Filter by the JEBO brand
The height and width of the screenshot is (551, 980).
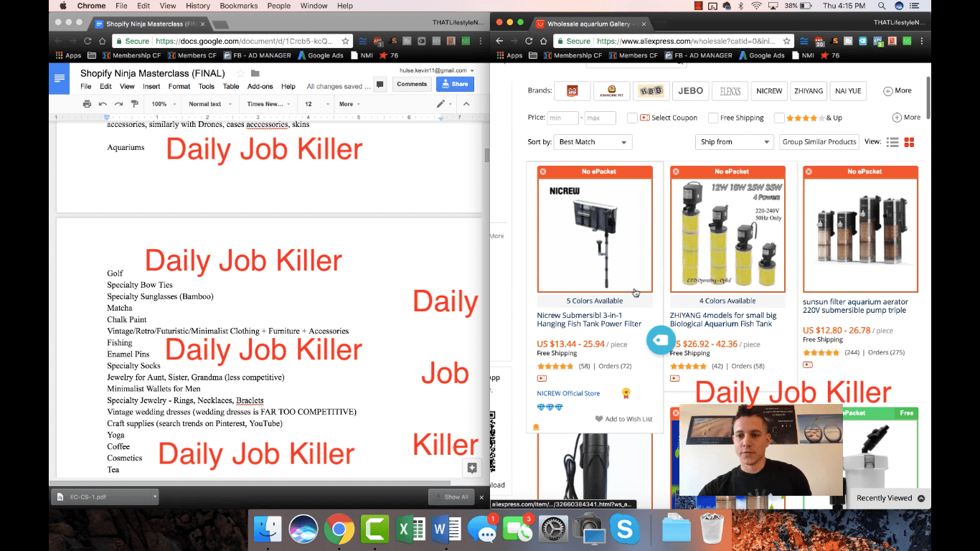pos(691,91)
